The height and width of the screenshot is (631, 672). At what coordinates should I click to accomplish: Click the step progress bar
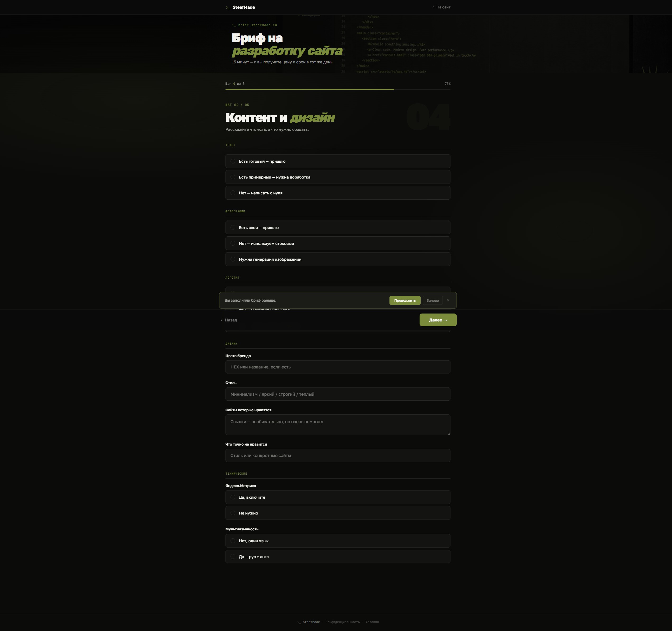(x=338, y=89)
